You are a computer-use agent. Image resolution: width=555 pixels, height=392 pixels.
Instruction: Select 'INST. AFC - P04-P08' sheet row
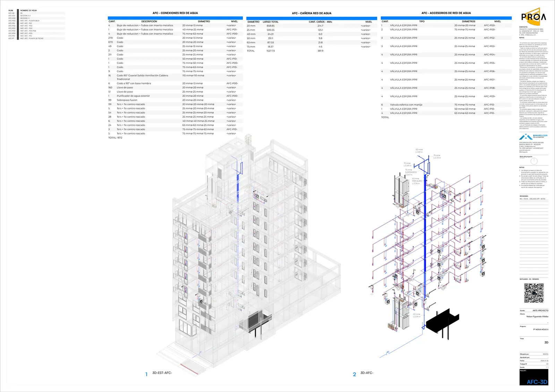(36, 31)
